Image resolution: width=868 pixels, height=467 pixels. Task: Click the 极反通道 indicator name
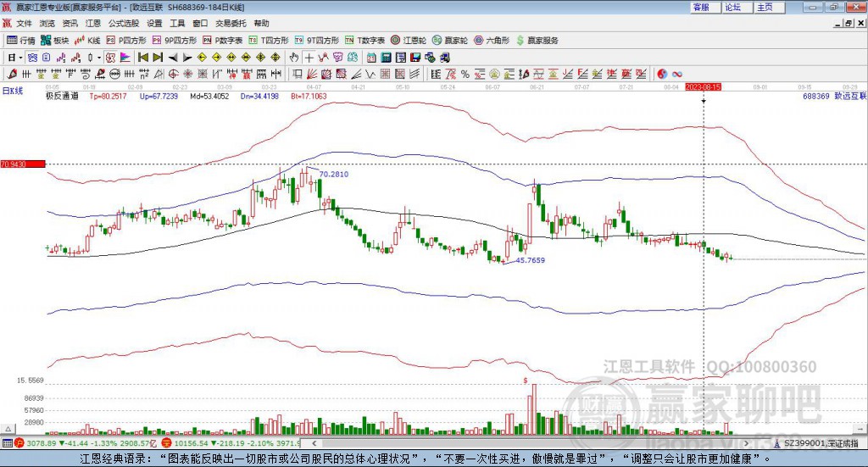[62, 97]
